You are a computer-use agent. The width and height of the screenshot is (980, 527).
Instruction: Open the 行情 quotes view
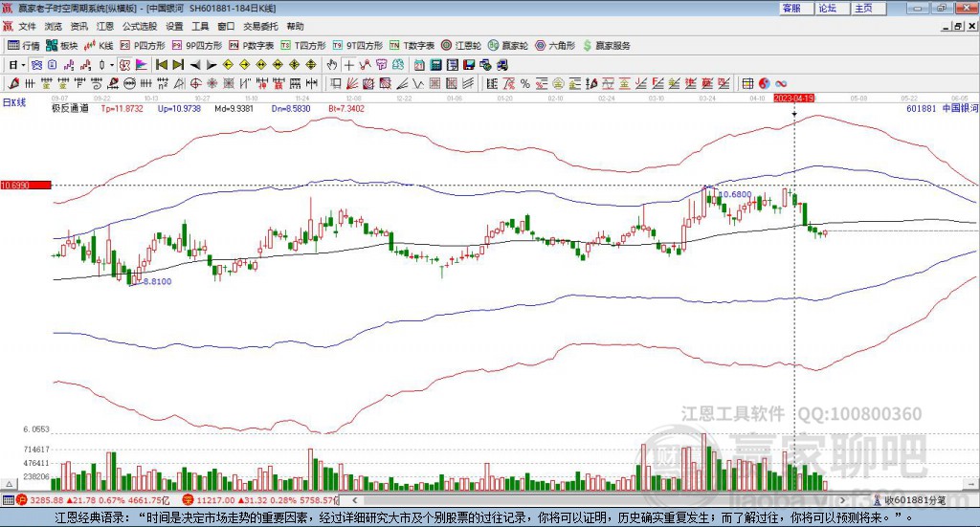24,46
